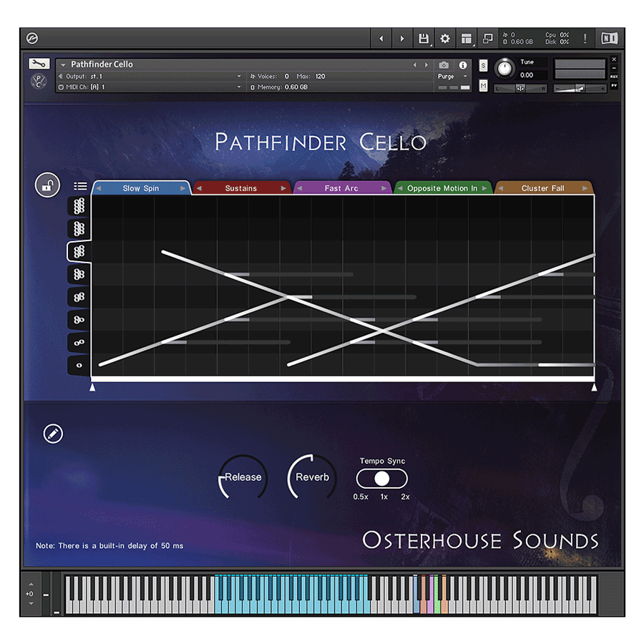Image resolution: width=644 pixels, height=644 pixels.
Task: Open the workspace layout panel icon
Action: click(467, 39)
